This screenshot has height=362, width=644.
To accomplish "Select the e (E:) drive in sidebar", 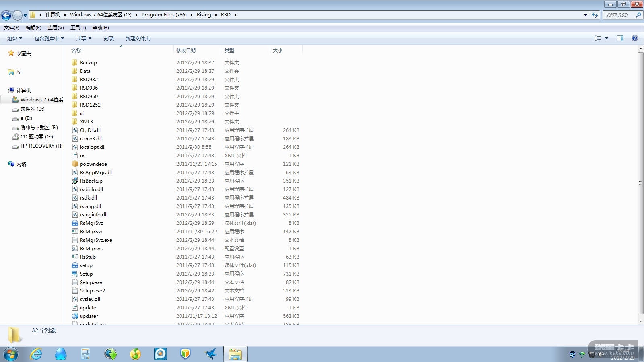I will click(x=26, y=118).
